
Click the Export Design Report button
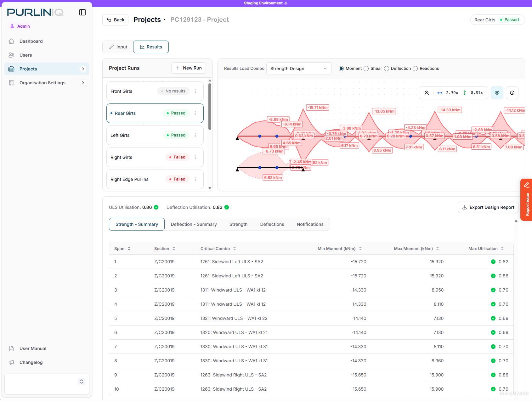(x=488, y=207)
